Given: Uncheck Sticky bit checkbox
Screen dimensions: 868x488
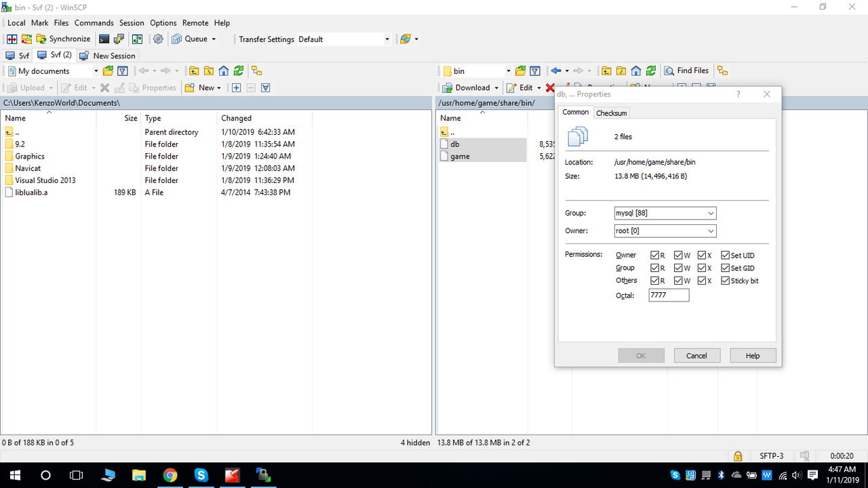Looking at the screenshot, I should tap(726, 281).
